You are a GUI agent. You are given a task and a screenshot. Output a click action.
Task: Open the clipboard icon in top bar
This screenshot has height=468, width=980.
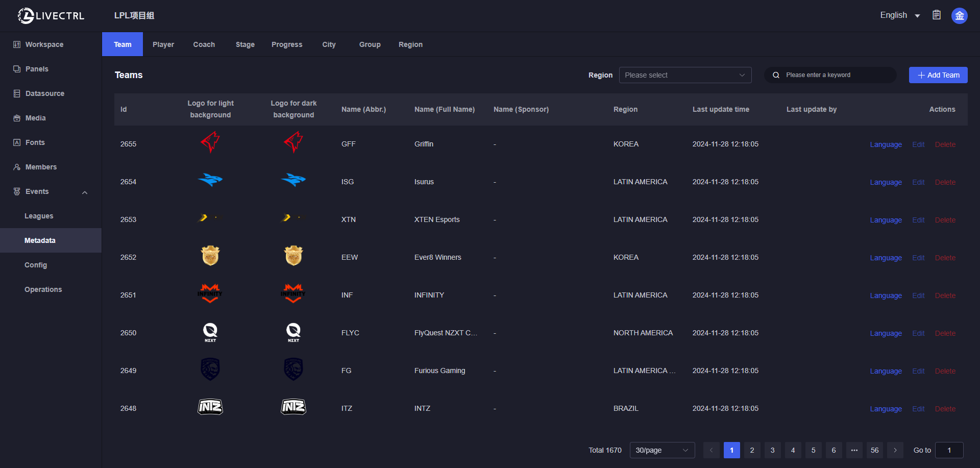[937, 15]
